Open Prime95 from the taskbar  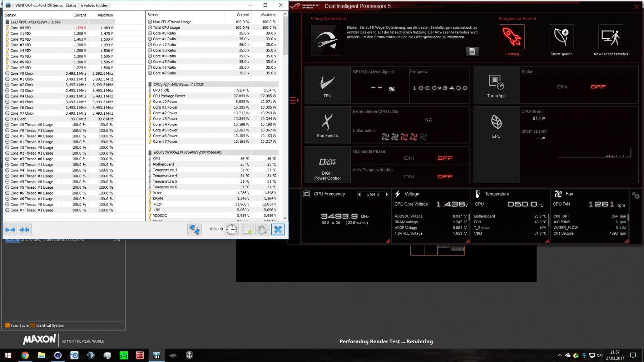[123, 355]
